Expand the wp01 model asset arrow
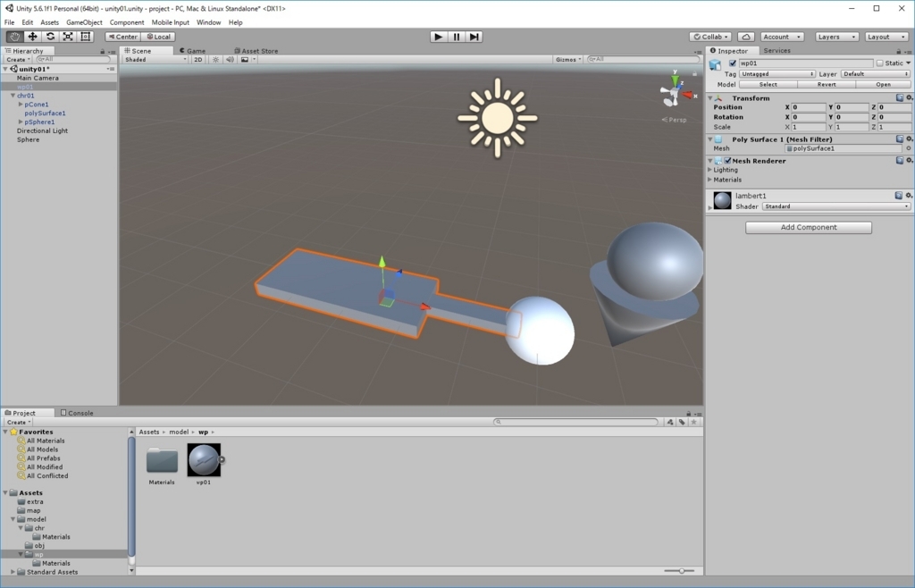The image size is (915, 588). [222, 459]
